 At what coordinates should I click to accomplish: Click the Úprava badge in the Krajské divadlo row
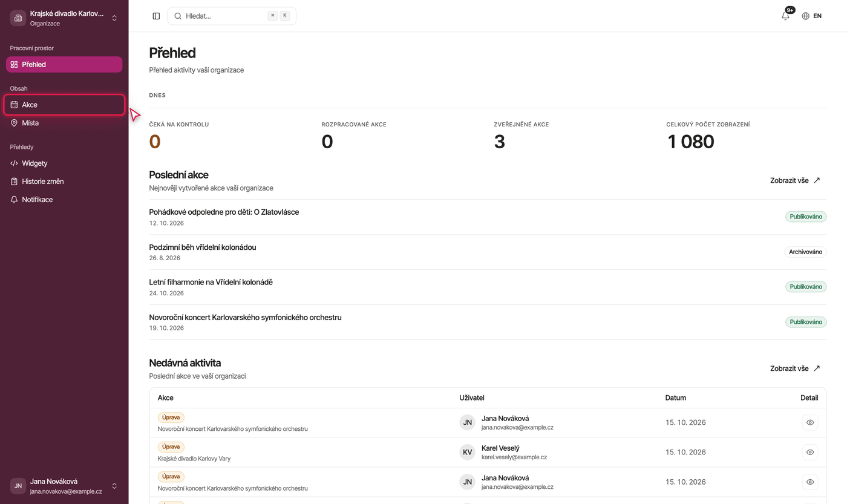(171, 447)
